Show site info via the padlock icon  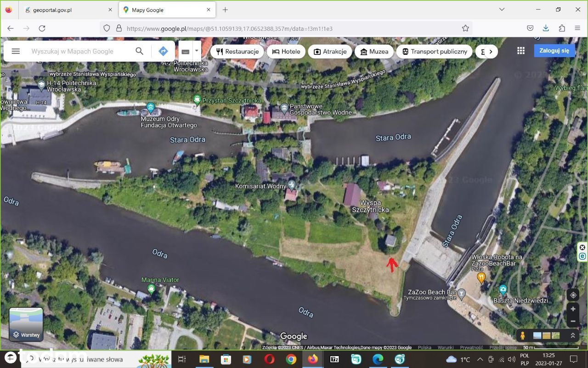[119, 28]
